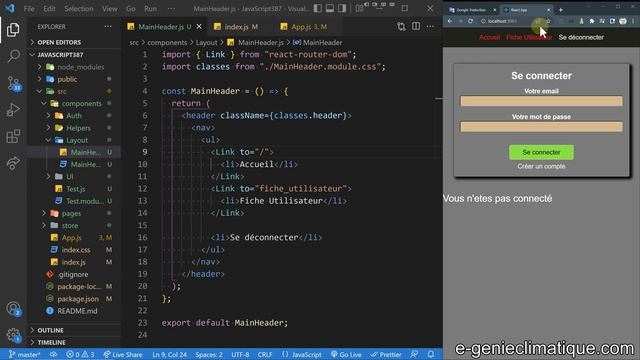The width and height of the screenshot is (640, 360).
Task: Toggle the secondary side bar layout icon
Action: point(342,8)
